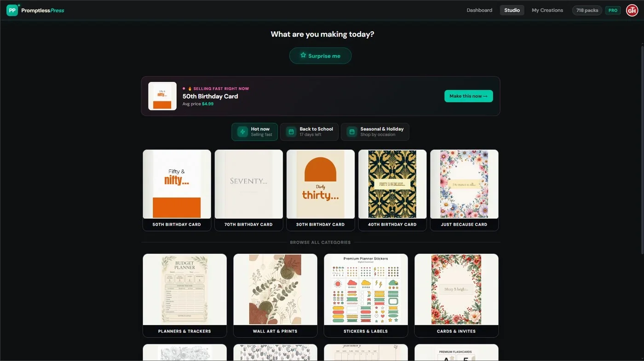Open the Cards & Invites holly thumbnail
The image size is (644, 361).
pos(456,290)
